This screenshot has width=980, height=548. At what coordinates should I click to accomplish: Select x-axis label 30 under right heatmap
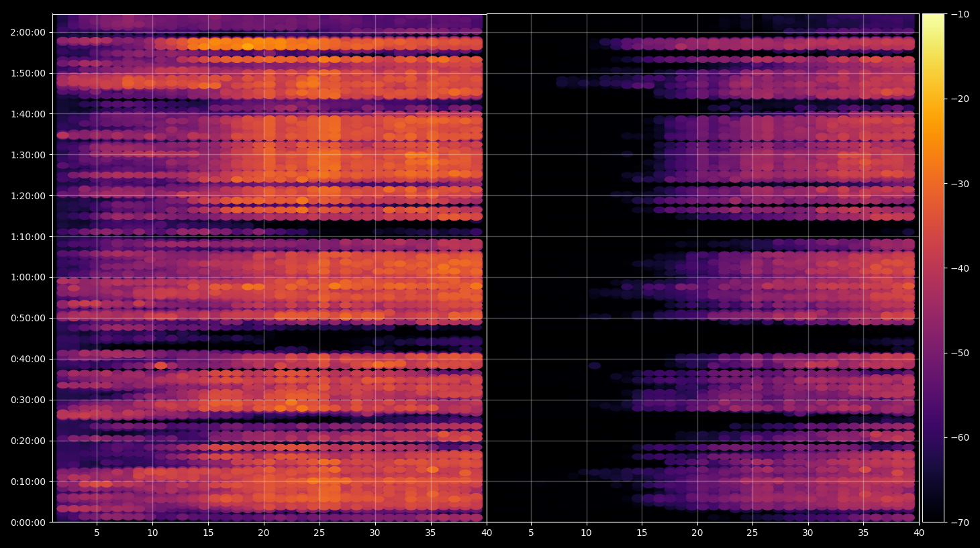(807, 533)
